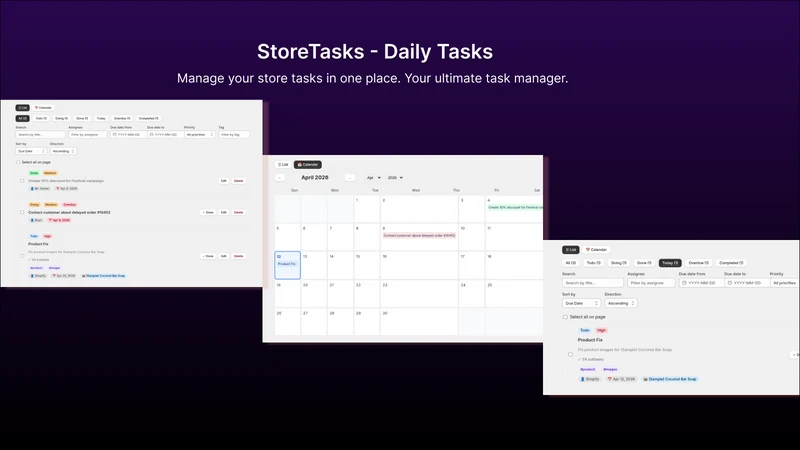This screenshot has width=800, height=450.
Task: Click the Overdue badge on the delayed order task
Action: 69,205
